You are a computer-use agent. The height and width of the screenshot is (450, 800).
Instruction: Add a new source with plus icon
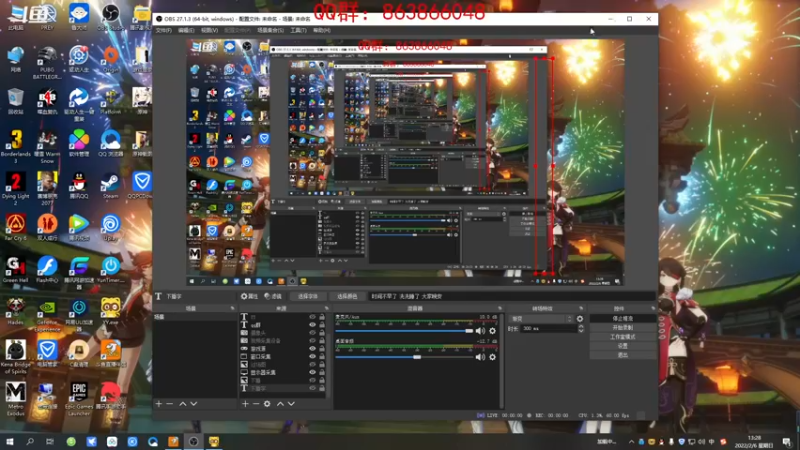pos(245,404)
